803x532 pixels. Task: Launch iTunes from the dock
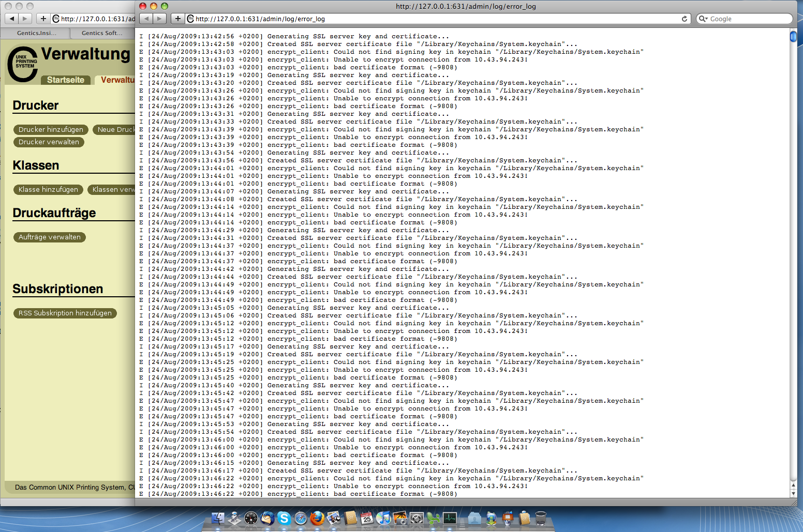click(383, 518)
